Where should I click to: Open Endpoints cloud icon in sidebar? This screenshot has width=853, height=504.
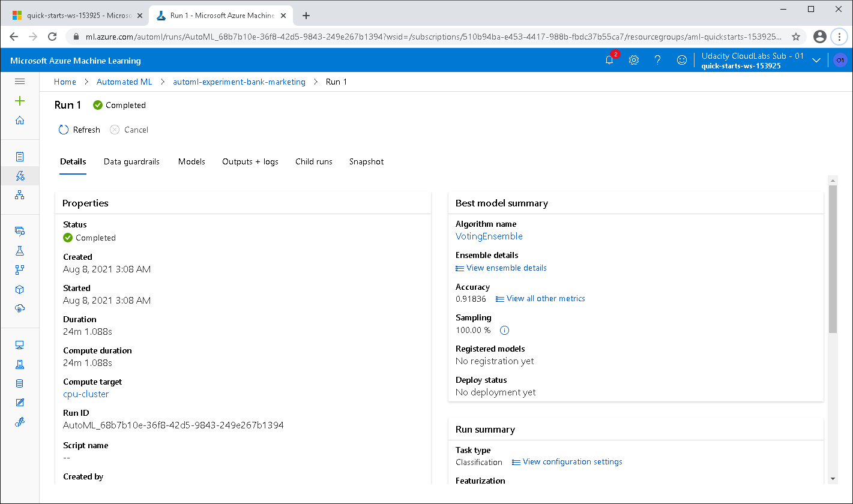(20, 308)
